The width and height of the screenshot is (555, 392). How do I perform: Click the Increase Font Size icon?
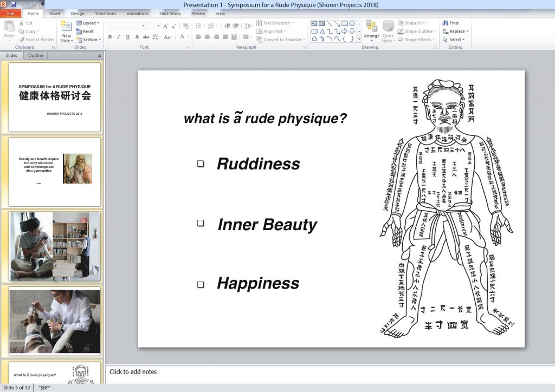166,26
